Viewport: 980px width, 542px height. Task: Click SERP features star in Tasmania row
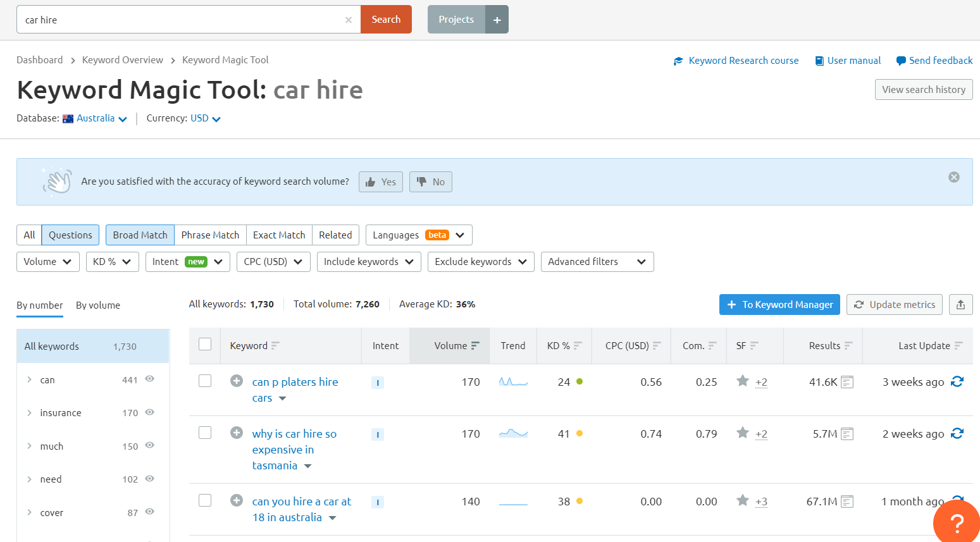743,433
